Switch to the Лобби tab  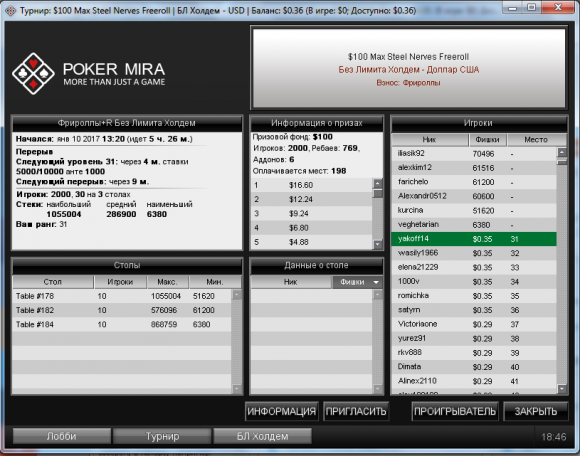point(62,436)
